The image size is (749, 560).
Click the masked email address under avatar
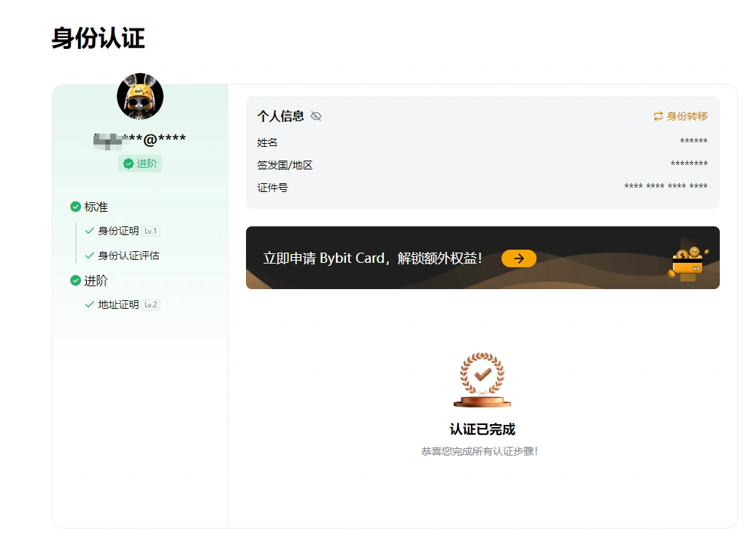[139, 139]
